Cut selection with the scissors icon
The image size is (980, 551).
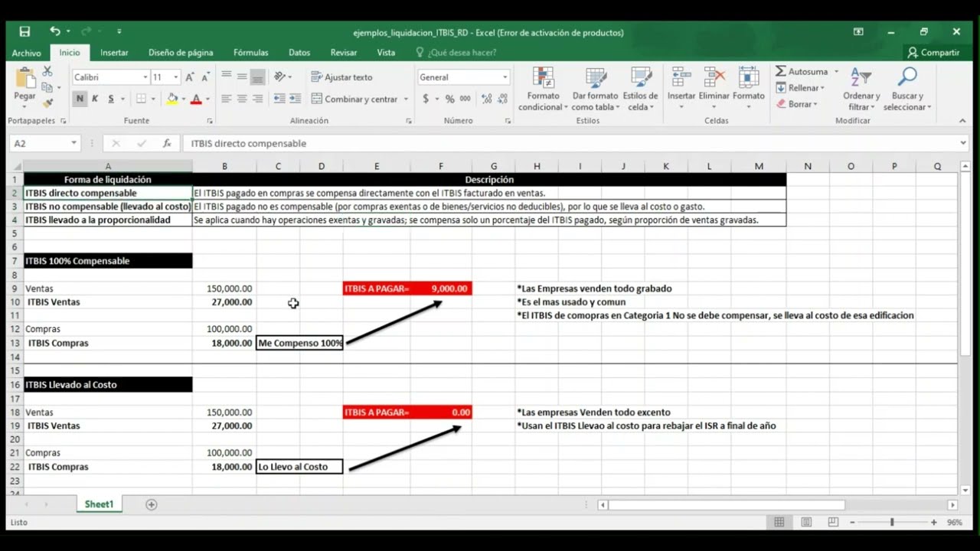tap(47, 71)
